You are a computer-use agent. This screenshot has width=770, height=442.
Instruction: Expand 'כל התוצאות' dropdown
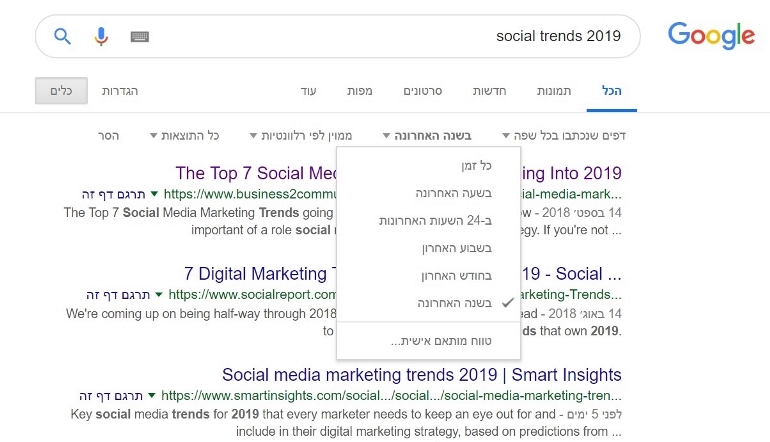184,136
